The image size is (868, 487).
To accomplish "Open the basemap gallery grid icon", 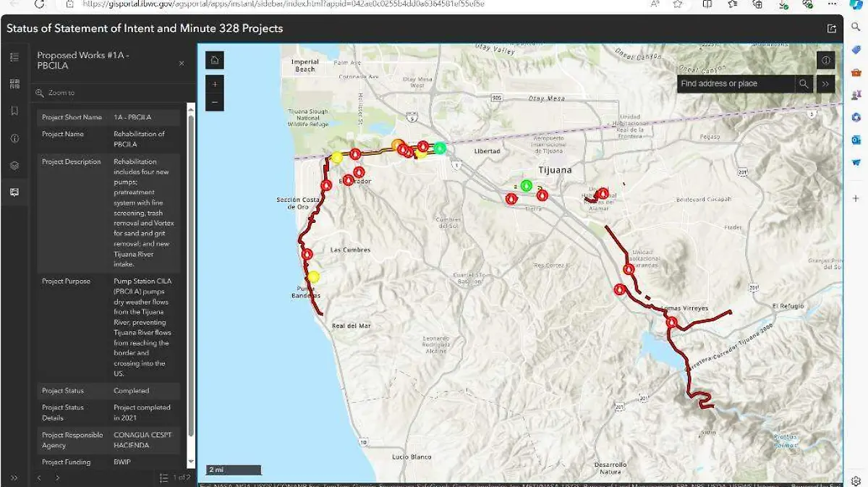I will [14, 84].
